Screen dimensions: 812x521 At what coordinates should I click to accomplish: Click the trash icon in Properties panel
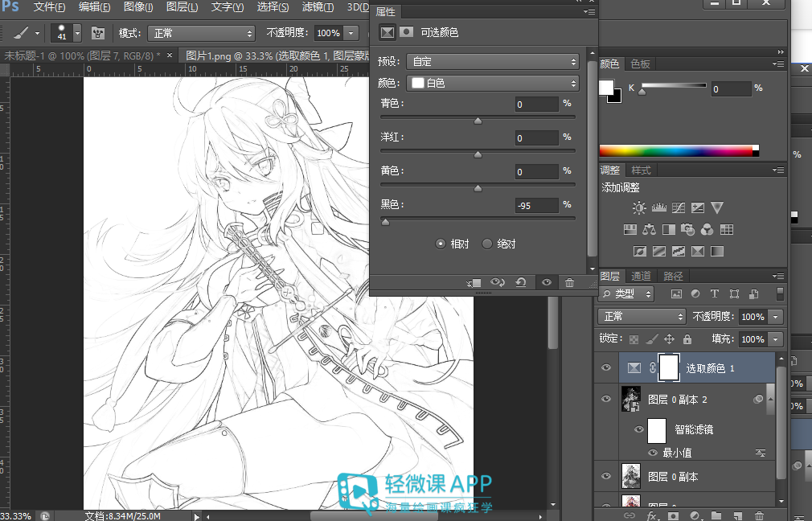point(569,282)
